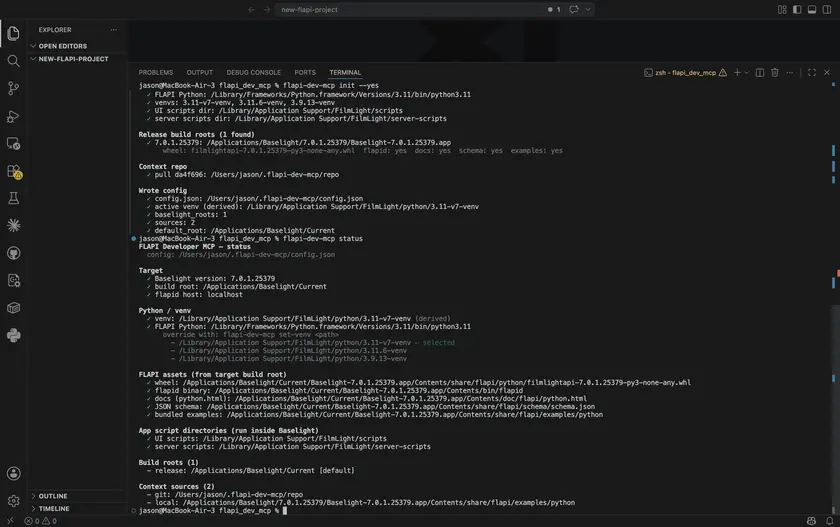The height and width of the screenshot is (527, 840).
Task: Click the Customize Layout icon in title bar
Action: coord(782,10)
